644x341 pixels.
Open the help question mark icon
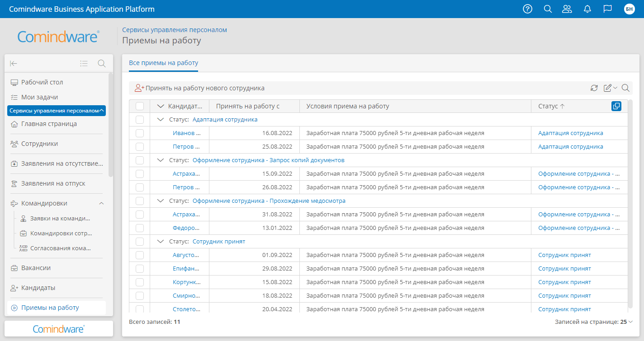click(x=527, y=9)
